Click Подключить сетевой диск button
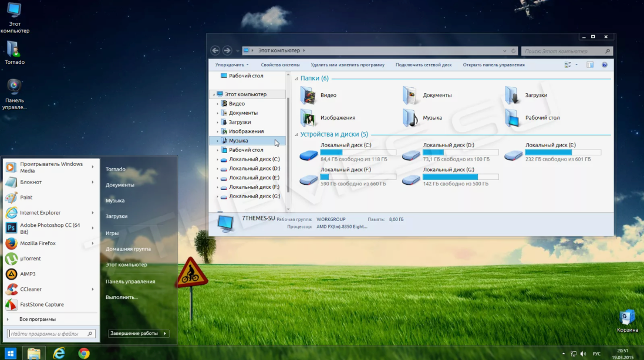The image size is (644, 360). pyautogui.click(x=423, y=65)
